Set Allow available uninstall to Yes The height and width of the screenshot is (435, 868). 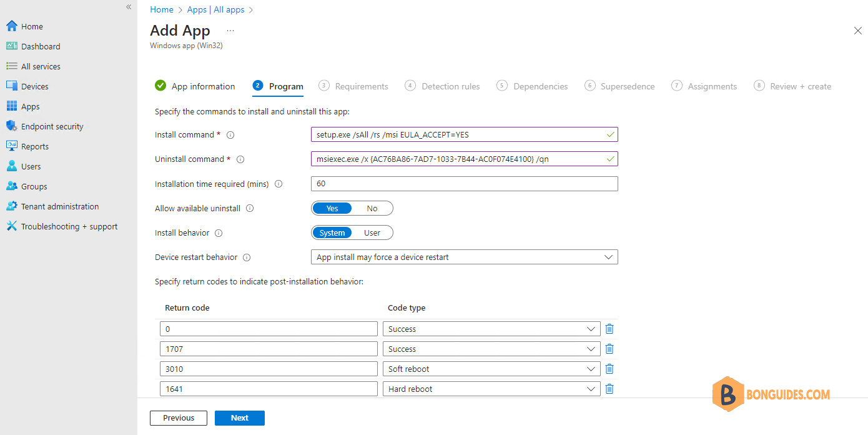pyautogui.click(x=332, y=208)
